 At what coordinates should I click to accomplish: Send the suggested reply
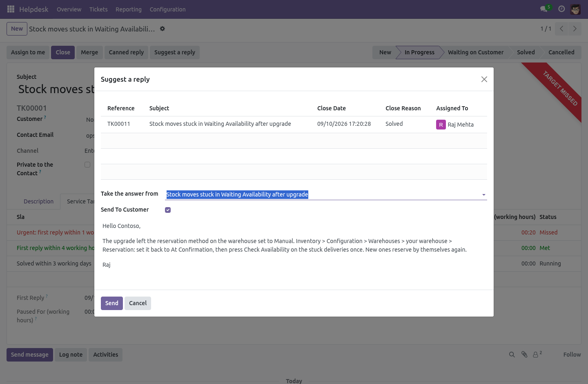click(112, 303)
